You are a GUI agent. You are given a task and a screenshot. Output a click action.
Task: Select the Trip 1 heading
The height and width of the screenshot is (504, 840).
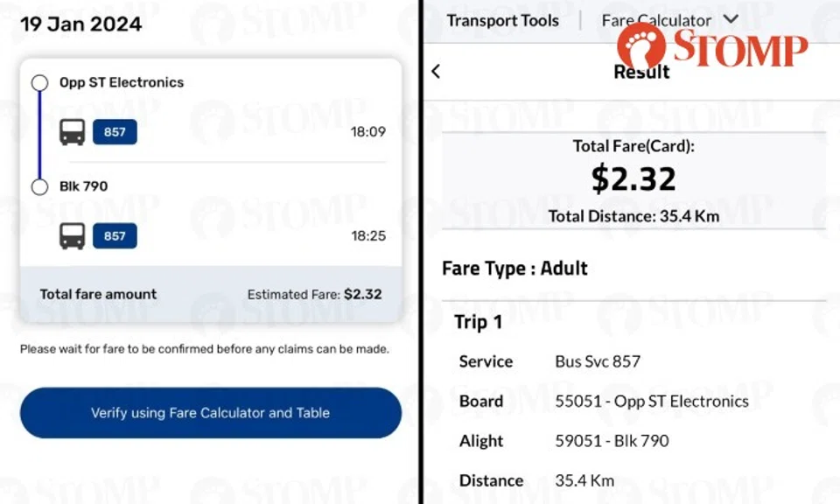click(478, 322)
